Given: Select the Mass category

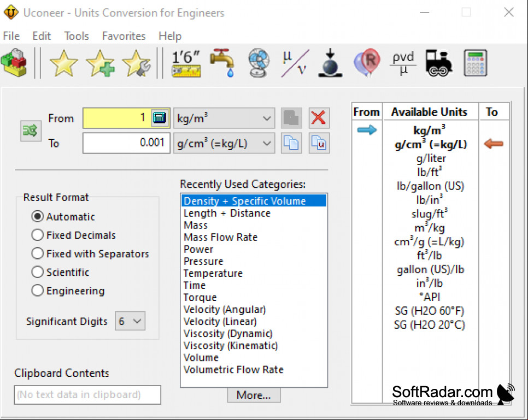Looking at the screenshot, I should click(254, 225).
